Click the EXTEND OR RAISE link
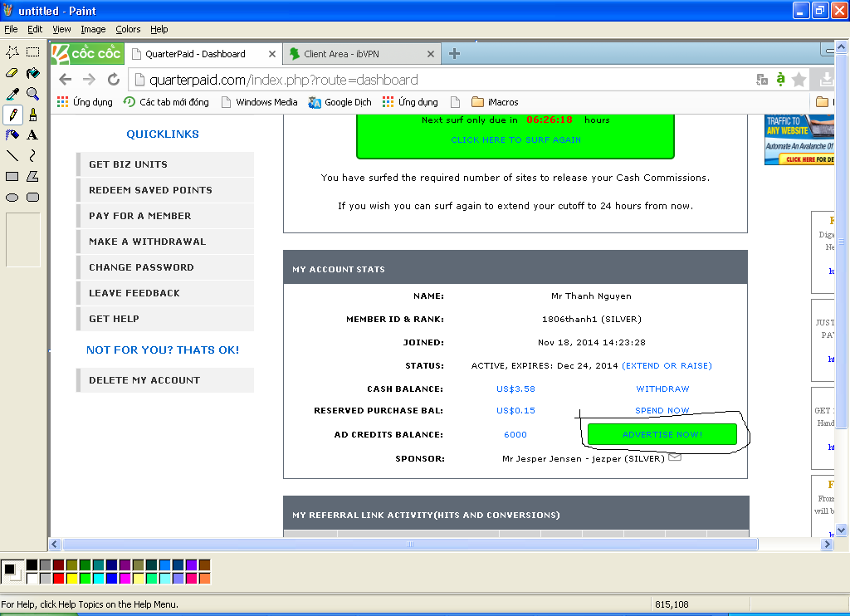The height and width of the screenshot is (616, 850). [667, 365]
